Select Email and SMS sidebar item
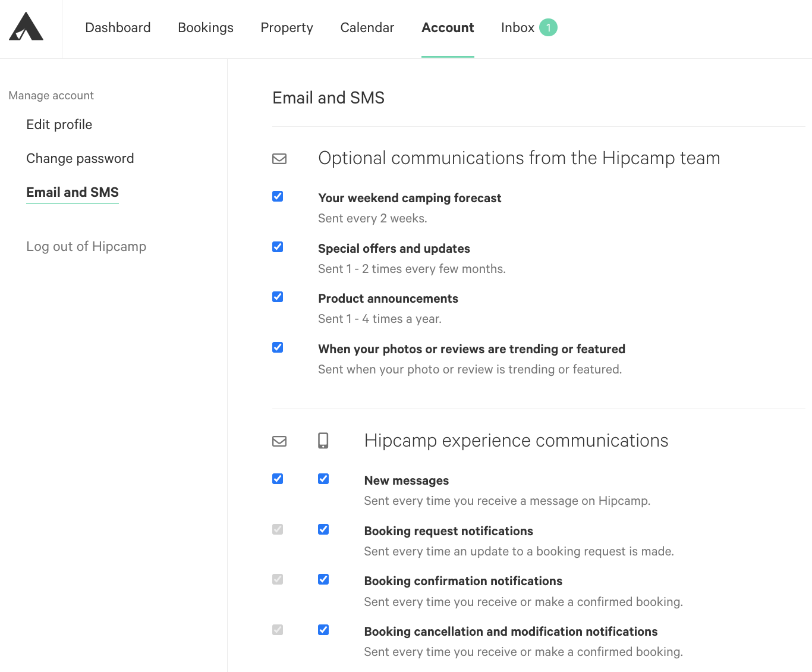This screenshot has height=672, width=812. (x=73, y=192)
